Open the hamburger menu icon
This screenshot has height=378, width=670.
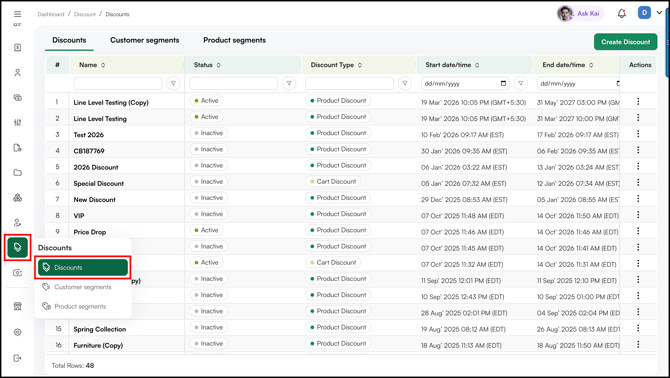tap(18, 14)
